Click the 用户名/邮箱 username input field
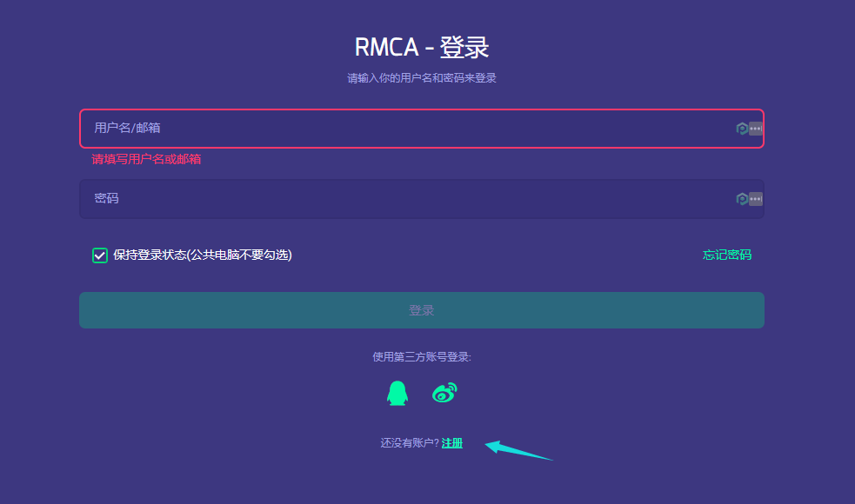This screenshot has width=855, height=504. coord(348,128)
